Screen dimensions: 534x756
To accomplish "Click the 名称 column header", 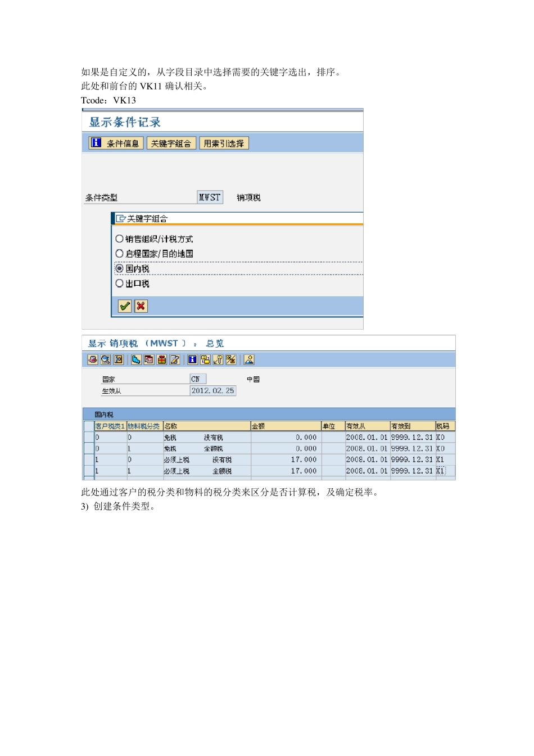I will point(207,426).
